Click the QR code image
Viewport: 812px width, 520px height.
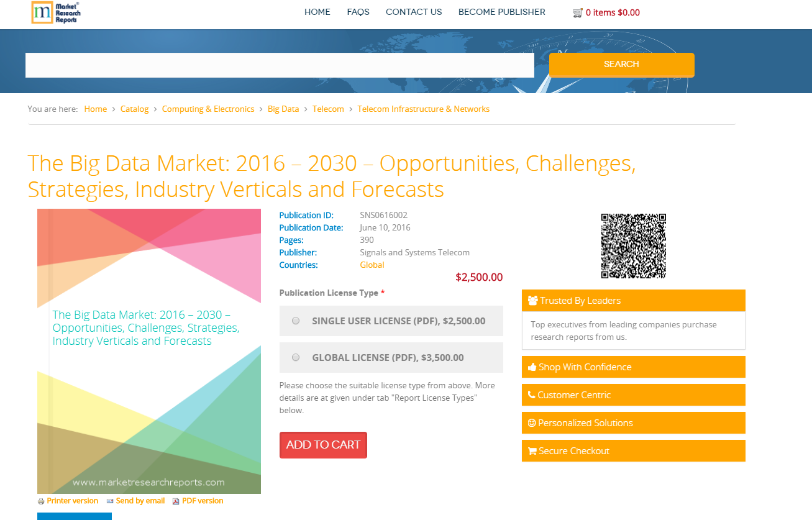[x=634, y=246]
